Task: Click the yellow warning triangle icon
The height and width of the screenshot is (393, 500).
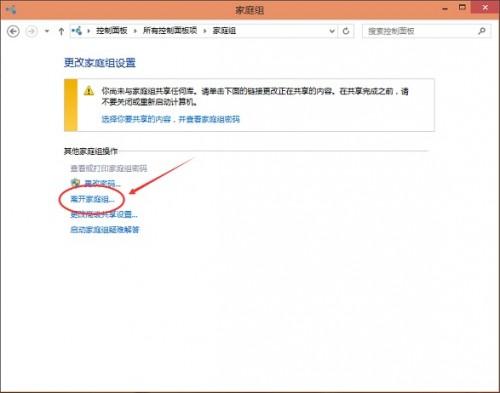Action: 89,90
